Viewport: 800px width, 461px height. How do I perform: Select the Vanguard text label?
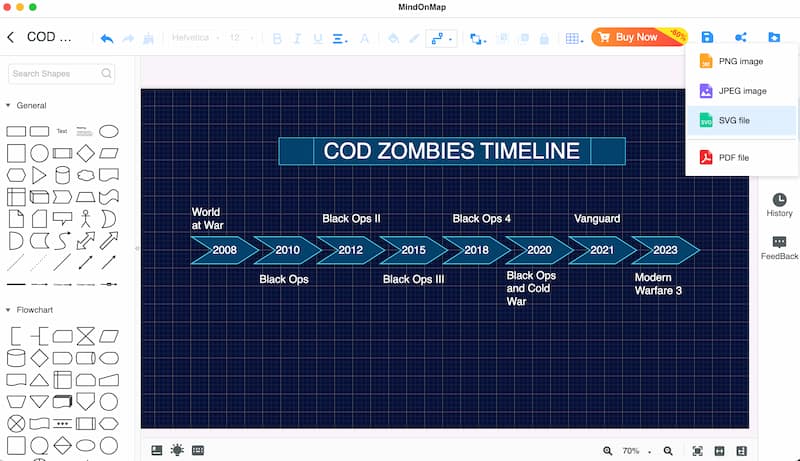click(x=597, y=219)
